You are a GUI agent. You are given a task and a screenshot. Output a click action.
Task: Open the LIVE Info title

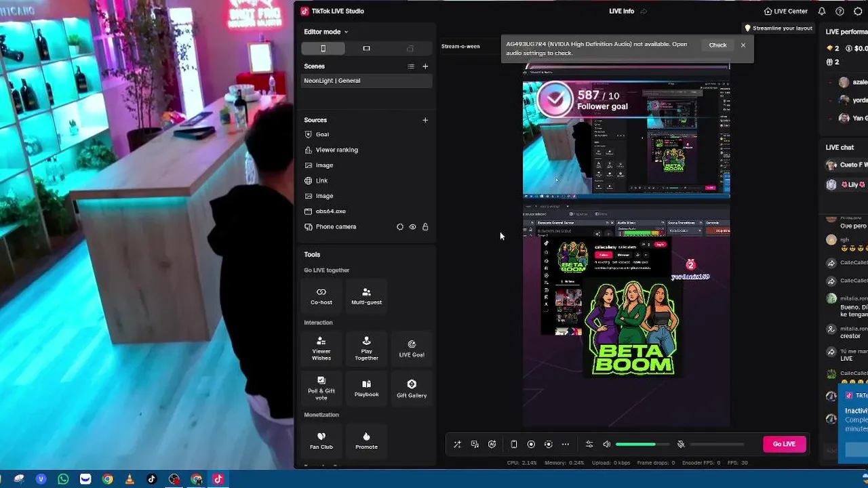[621, 12]
